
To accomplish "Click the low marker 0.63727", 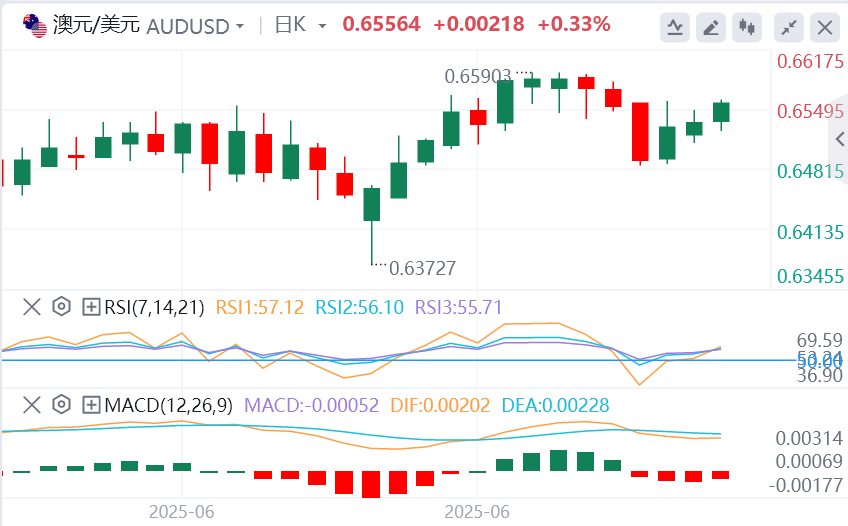I will pos(422,268).
